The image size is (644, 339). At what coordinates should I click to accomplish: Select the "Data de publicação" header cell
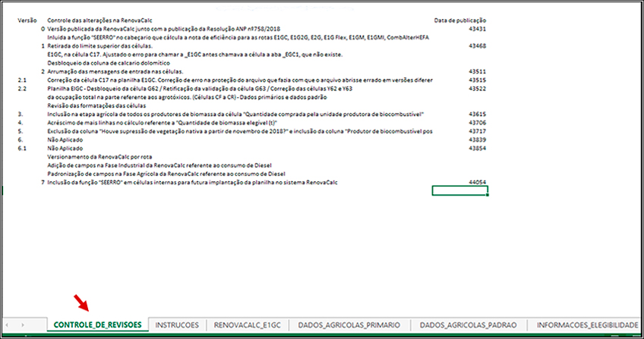(459, 20)
